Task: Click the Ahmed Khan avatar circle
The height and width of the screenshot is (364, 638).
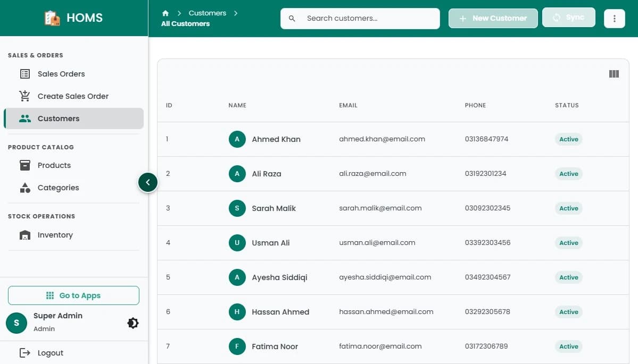Action: pos(237,139)
